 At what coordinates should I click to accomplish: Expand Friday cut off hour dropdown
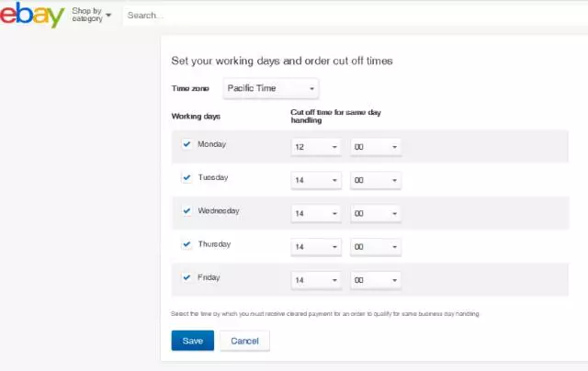315,280
